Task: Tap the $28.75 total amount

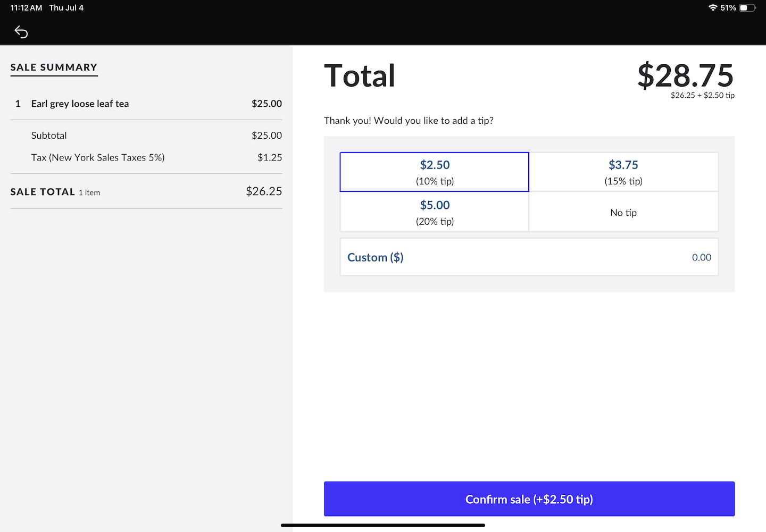Action: 685,75
